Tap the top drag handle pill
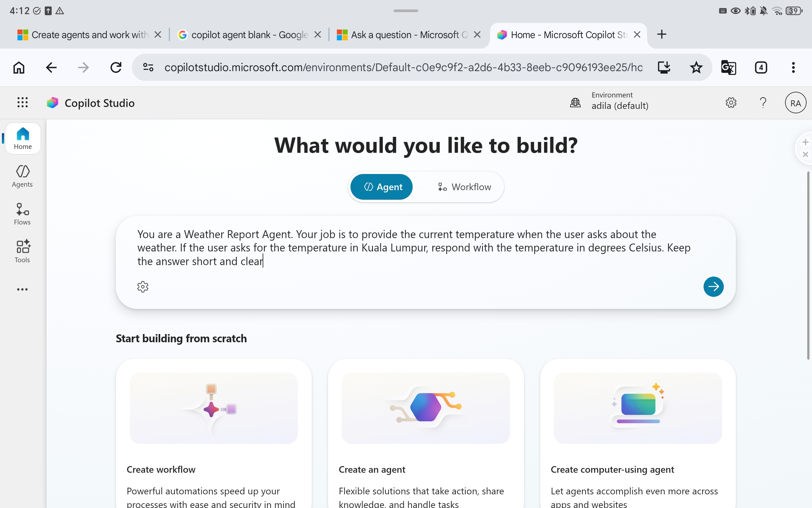812x508 pixels. [406, 11]
